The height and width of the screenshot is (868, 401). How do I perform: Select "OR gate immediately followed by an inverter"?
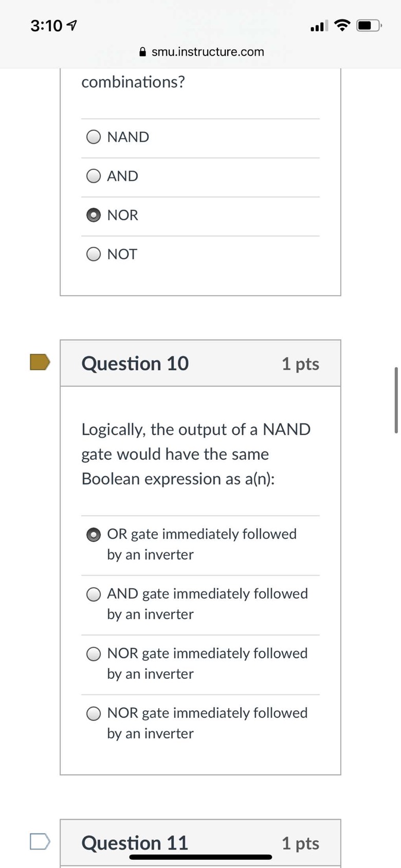pyautogui.click(x=94, y=535)
